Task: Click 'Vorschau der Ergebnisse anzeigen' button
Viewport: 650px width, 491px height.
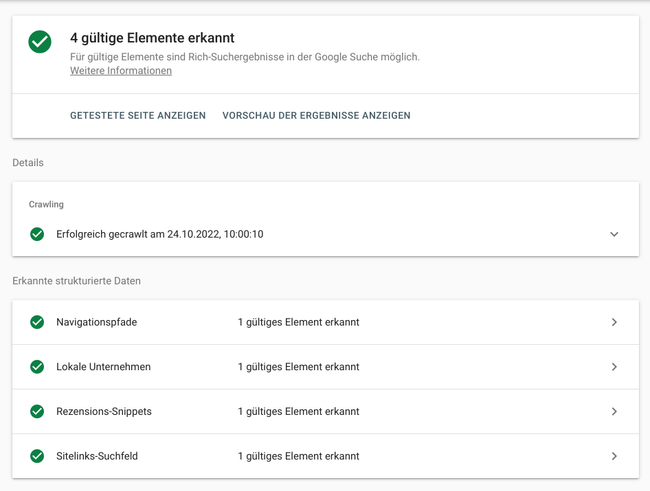Action: [316, 116]
